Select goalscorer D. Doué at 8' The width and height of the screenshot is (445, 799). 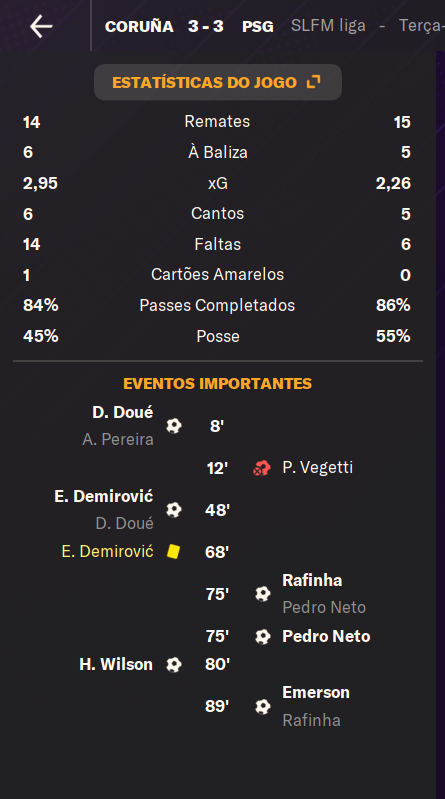[123, 412]
